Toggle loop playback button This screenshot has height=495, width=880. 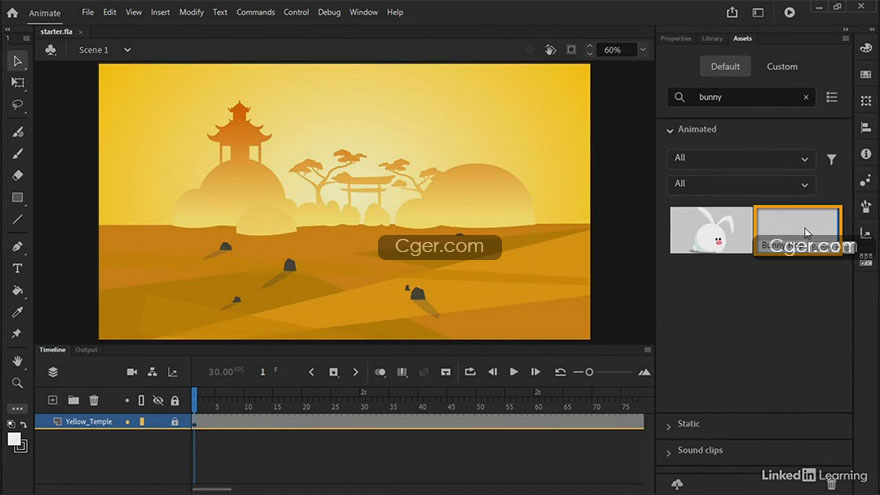point(470,372)
